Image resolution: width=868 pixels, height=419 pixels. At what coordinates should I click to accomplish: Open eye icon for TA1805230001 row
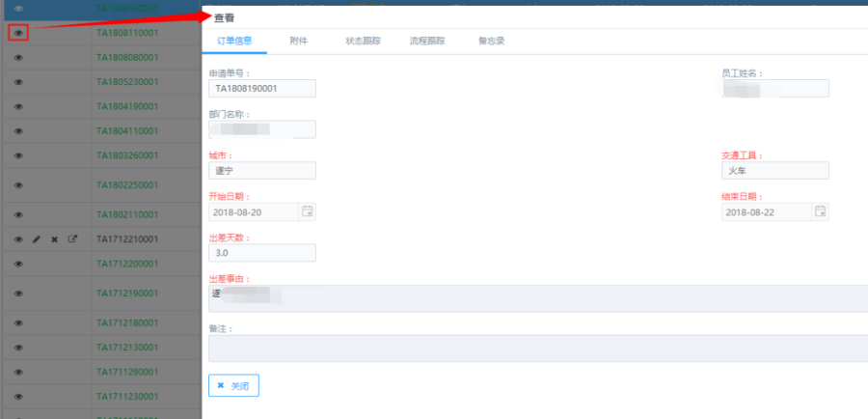point(18,82)
